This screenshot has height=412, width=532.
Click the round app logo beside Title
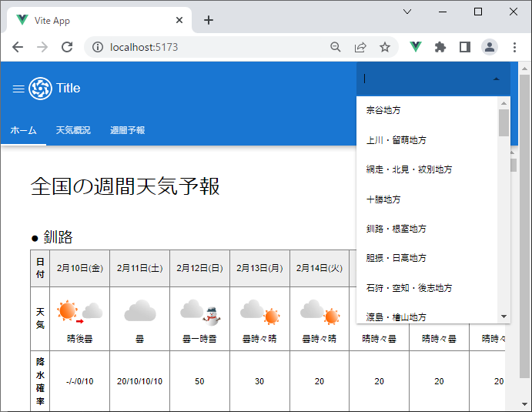tap(40, 89)
